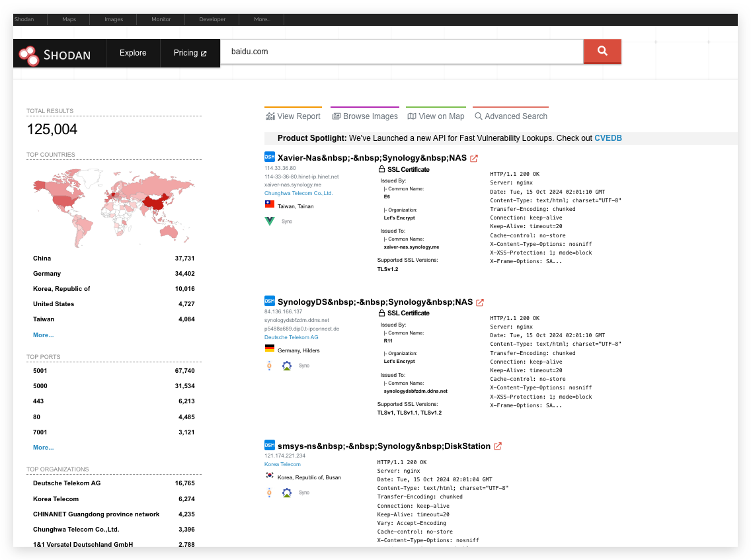
Task: Click the Taiwan flag icon
Action: [270, 204]
